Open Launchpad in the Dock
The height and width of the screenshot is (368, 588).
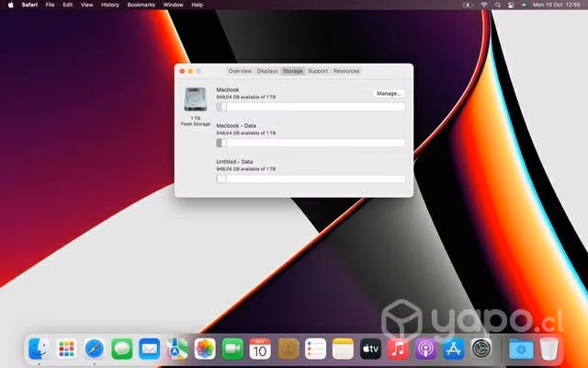click(x=66, y=349)
